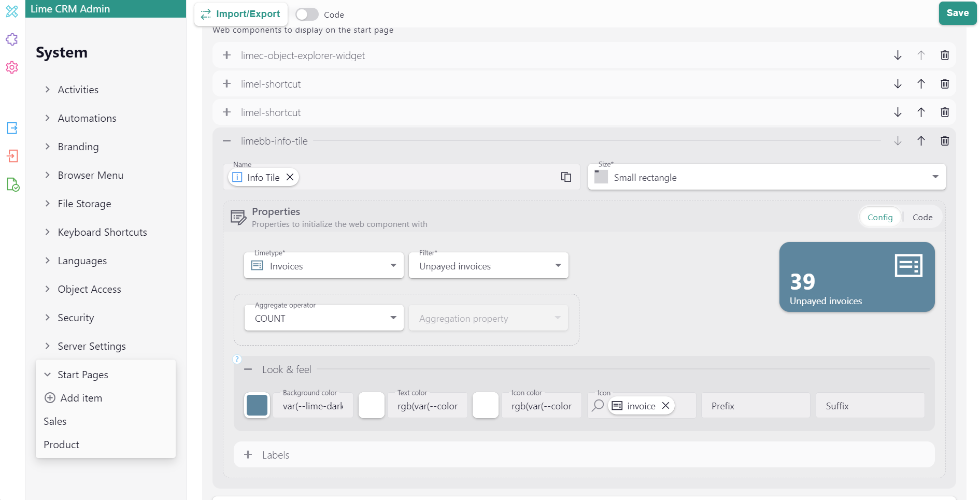The image size is (980, 500).
Task: Copy the Info Tile name value
Action: [566, 177]
